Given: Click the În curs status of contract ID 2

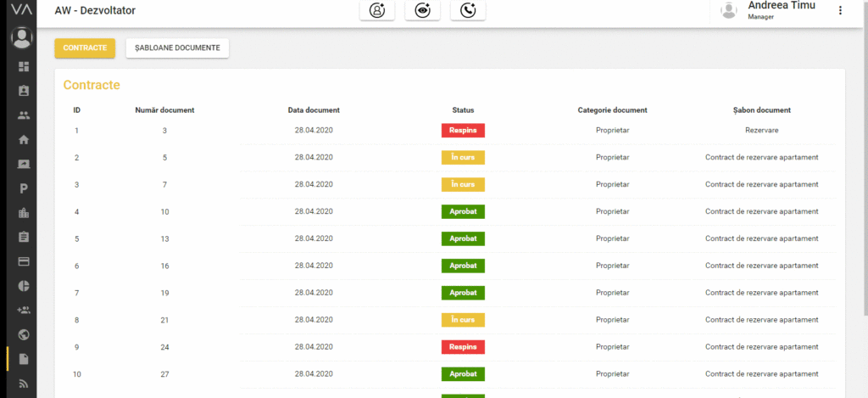Looking at the screenshot, I should pos(463,157).
